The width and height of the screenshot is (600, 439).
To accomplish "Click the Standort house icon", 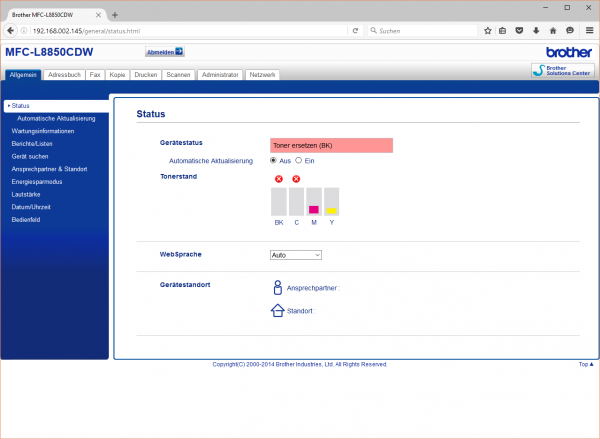I will pos(277,311).
